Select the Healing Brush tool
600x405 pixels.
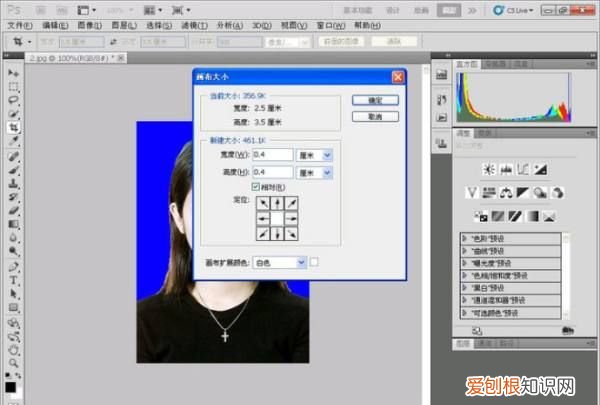13,157
